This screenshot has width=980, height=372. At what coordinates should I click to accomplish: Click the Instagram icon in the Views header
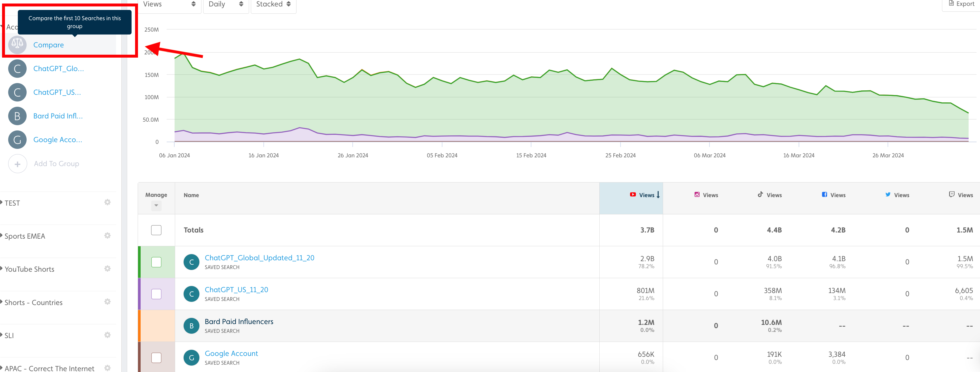(697, 194)
